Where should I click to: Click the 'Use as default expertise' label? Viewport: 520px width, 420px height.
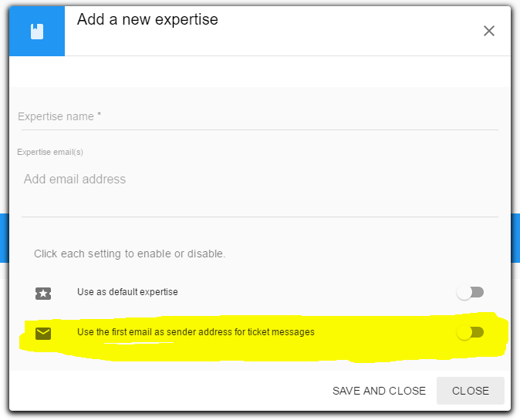click(127, 292)
